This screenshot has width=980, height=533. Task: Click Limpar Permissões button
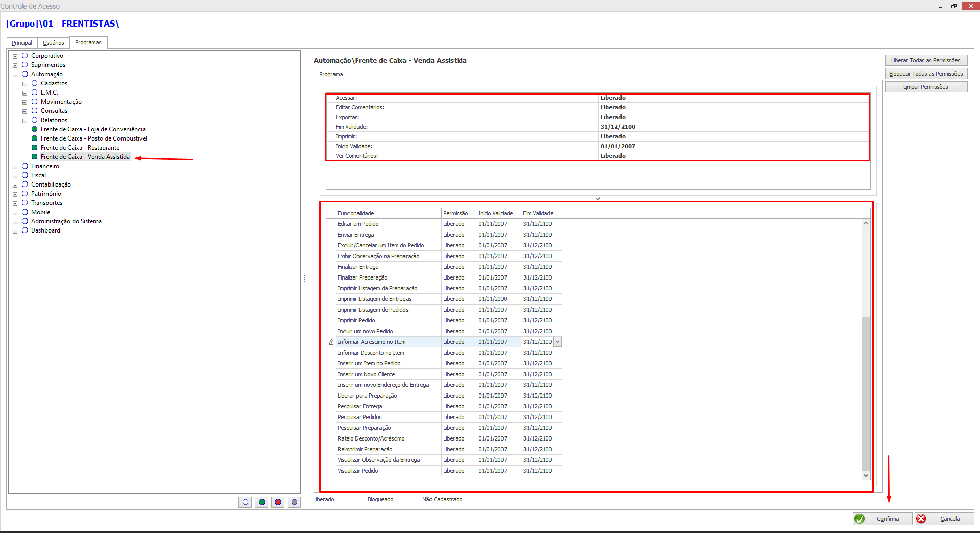(x=926, y=87)
